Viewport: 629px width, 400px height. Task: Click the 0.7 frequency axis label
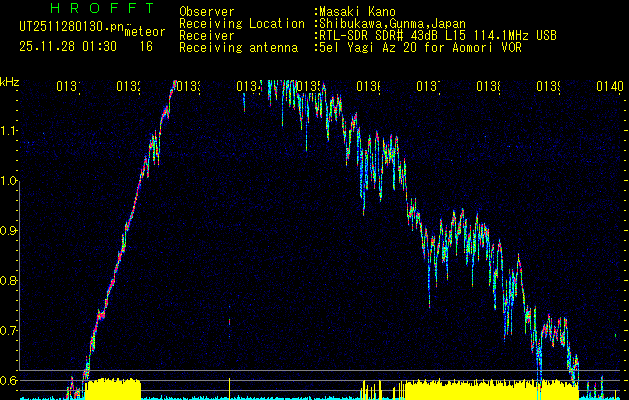[8, 330]
